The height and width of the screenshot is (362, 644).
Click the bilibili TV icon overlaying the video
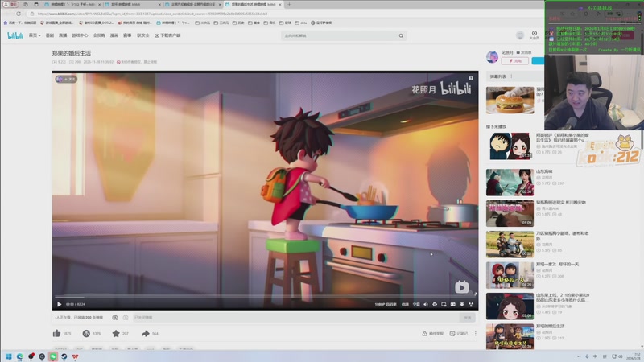461,287
